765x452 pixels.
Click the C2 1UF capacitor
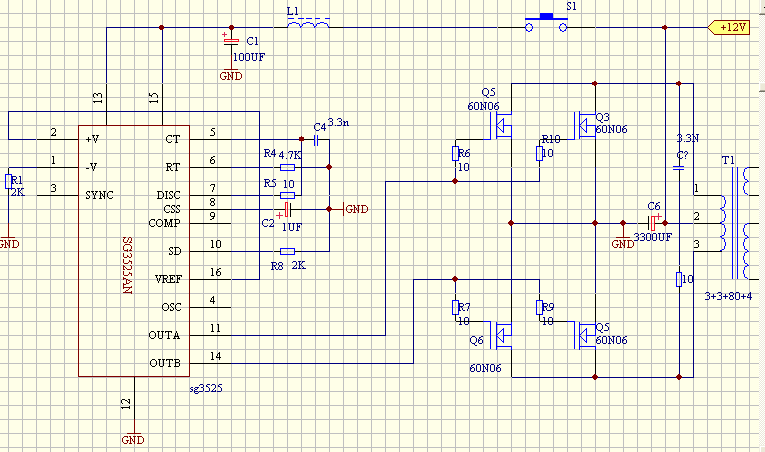(287, 211)
